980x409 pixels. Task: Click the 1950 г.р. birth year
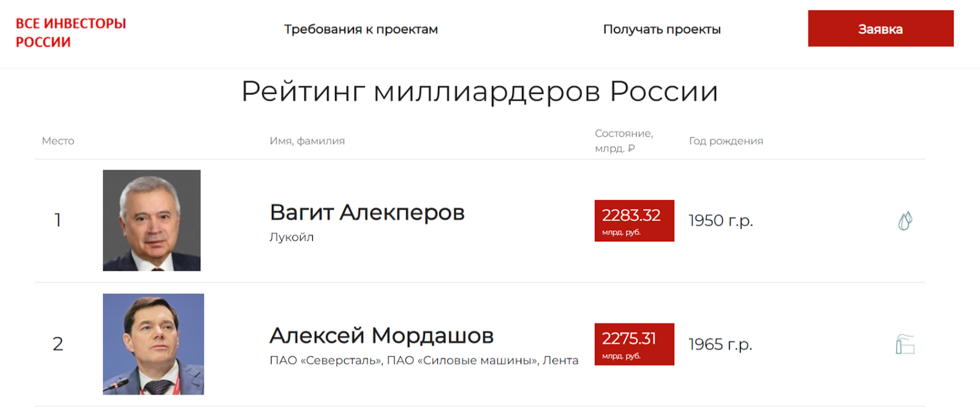pos(720,220)
